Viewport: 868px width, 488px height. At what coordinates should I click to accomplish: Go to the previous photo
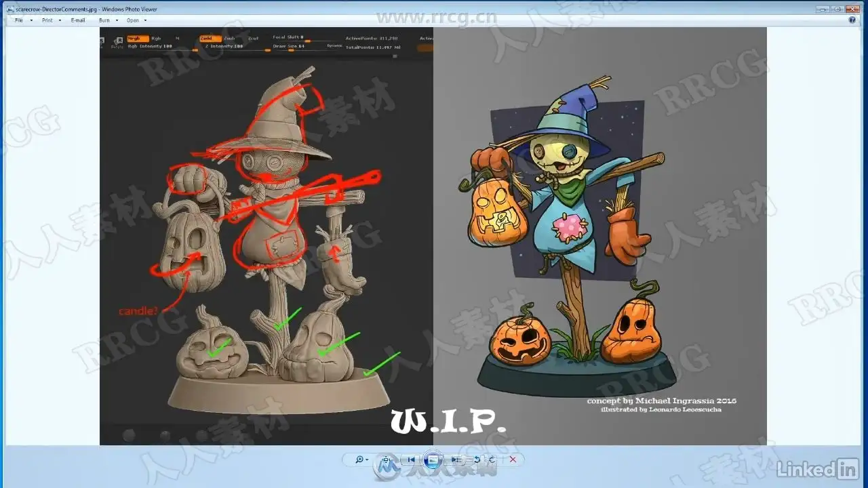(x=411, y=460)
